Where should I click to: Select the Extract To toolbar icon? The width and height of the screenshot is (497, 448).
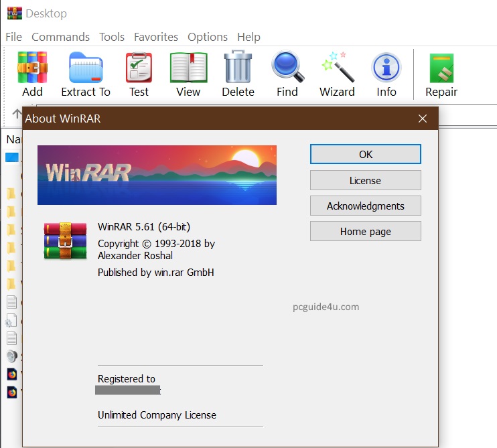tap(85, 74)
